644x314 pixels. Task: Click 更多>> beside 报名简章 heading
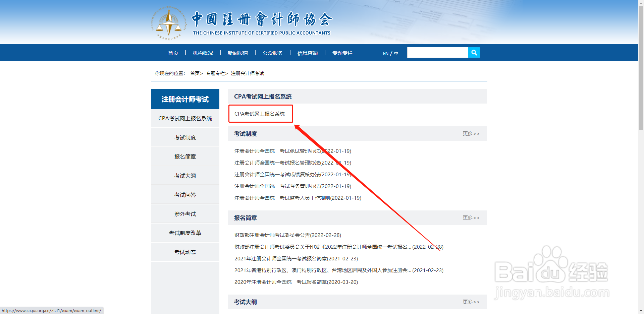471,217
